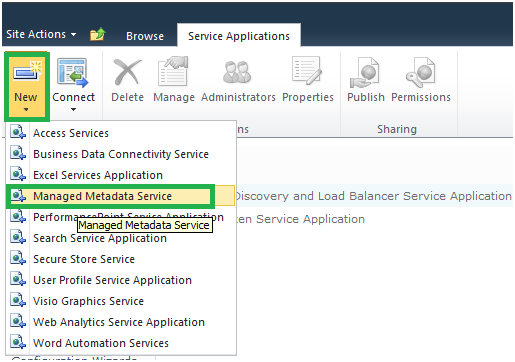Screen dimensions: 515x362
Task: Choose Visio Graphics Service entry
Action: pyautogui.click(x=121, y=301)
